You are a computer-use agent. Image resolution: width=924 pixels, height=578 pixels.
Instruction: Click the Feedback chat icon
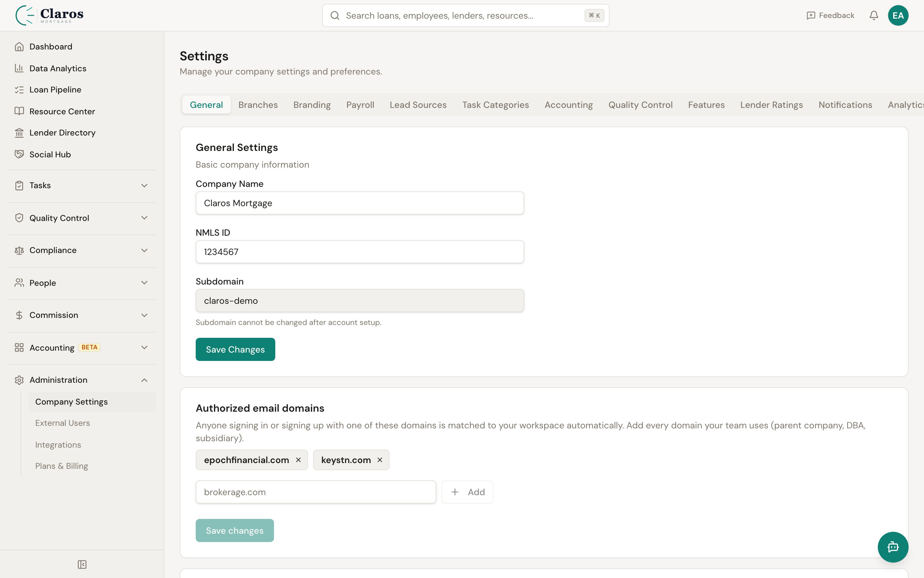(x=811, y=15)
